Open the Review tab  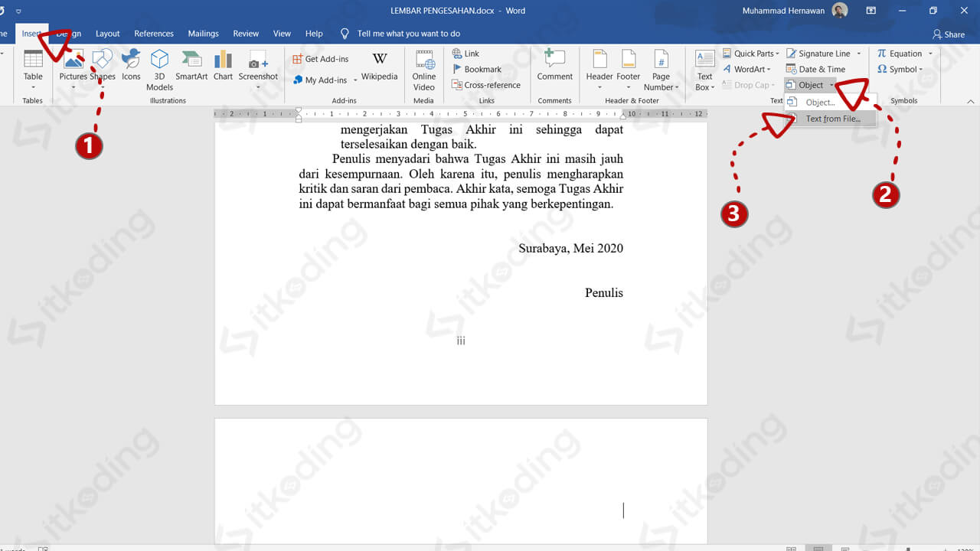coord(246,34)
